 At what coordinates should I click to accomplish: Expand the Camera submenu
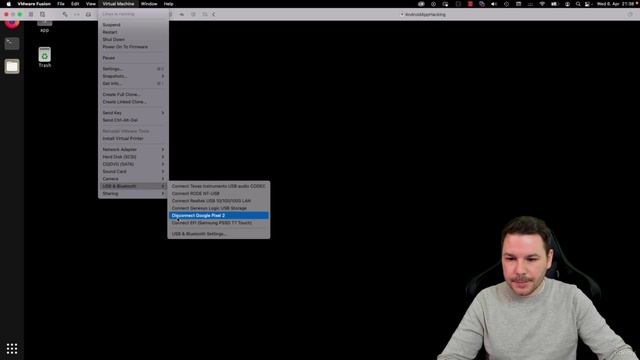click(133, 179)
